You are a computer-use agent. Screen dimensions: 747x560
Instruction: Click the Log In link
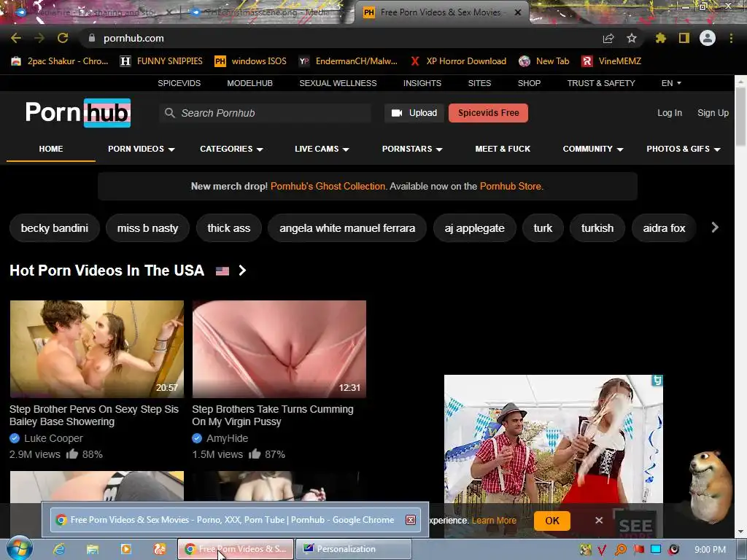(670, 113)
